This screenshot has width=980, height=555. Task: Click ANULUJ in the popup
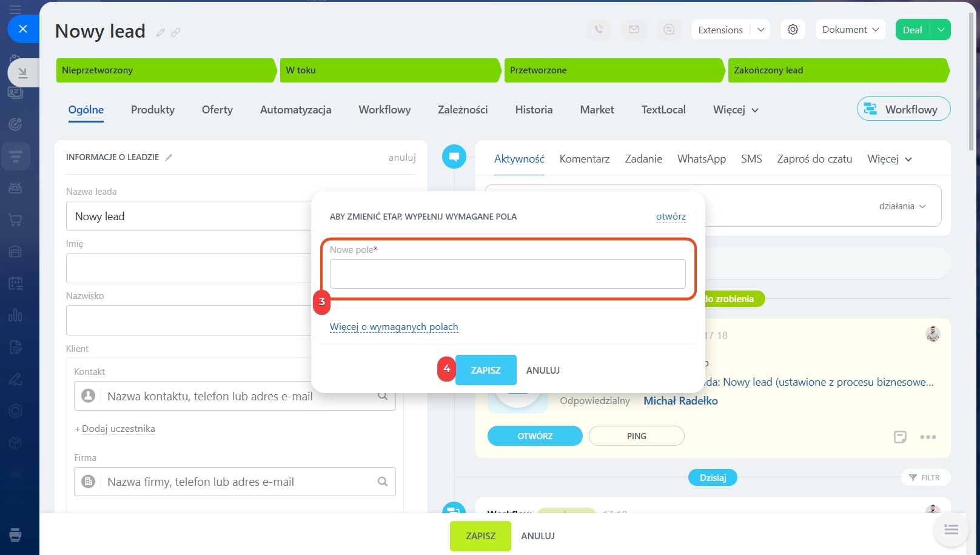click(543, 371)
